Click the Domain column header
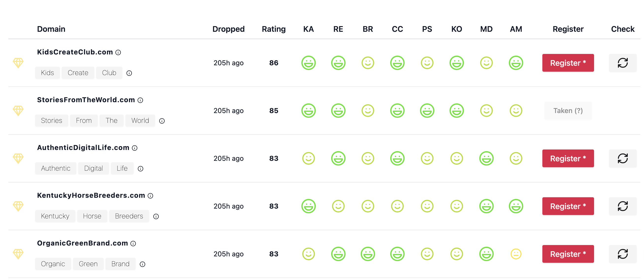 (x=51, y=29)
